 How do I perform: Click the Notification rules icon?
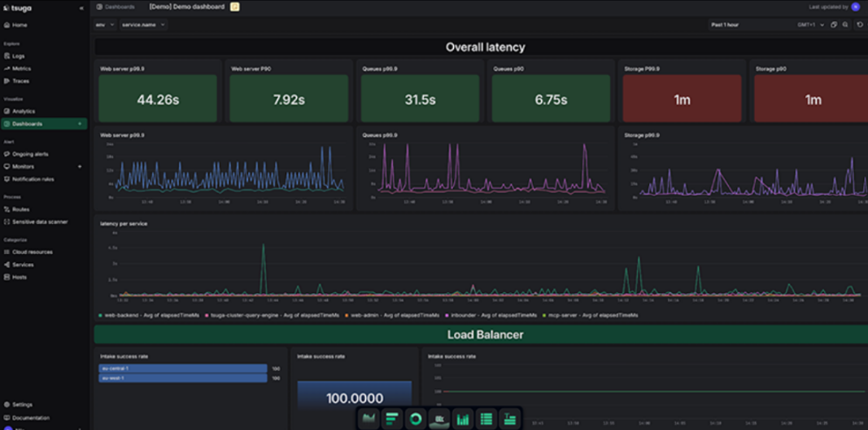(x=7, y=179)
